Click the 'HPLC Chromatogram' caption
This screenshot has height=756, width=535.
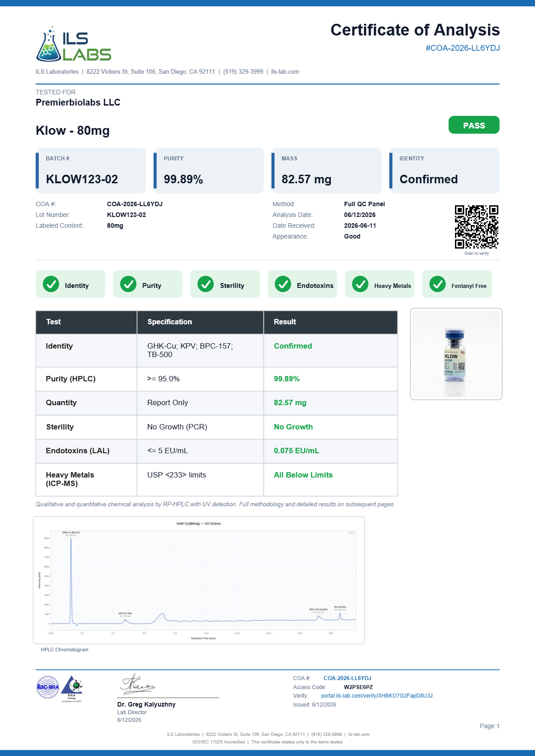coord(64,650)
